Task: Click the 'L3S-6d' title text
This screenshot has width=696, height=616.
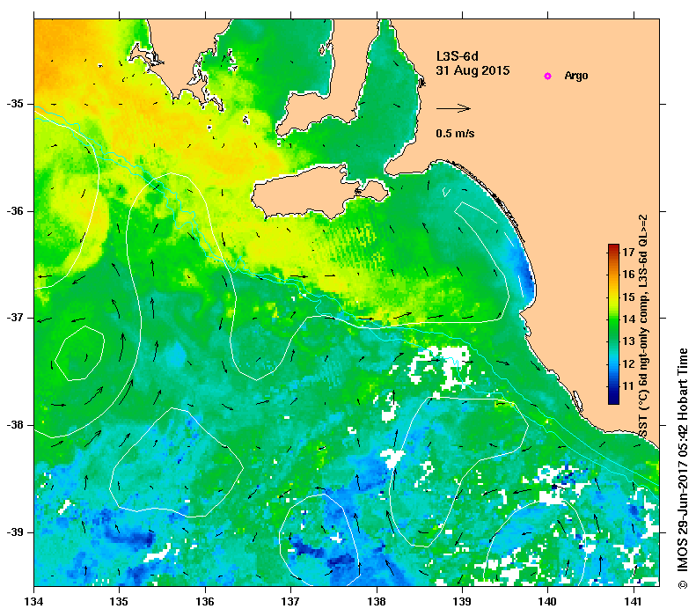Action: click(458, 56)
